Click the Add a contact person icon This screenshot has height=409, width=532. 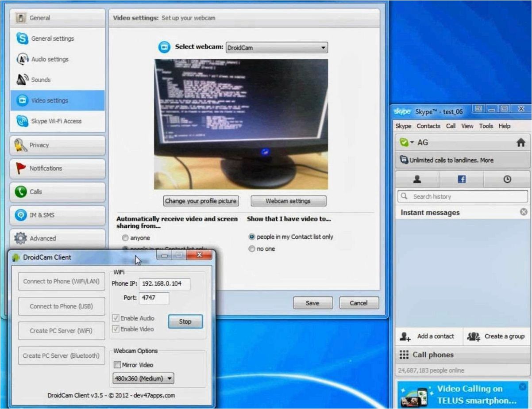[405, 336]
